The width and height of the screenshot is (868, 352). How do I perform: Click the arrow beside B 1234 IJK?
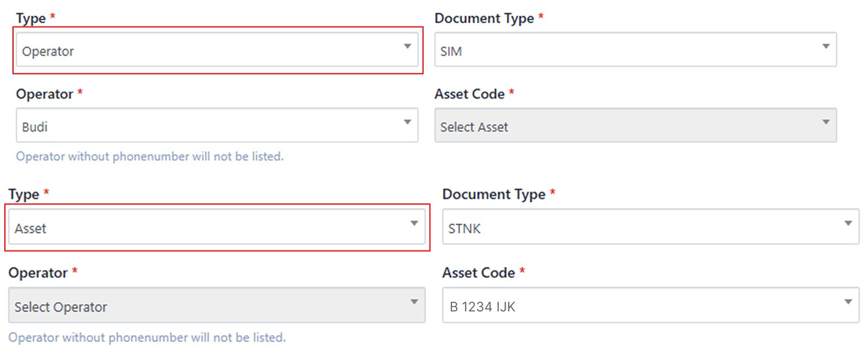point(848,302)
